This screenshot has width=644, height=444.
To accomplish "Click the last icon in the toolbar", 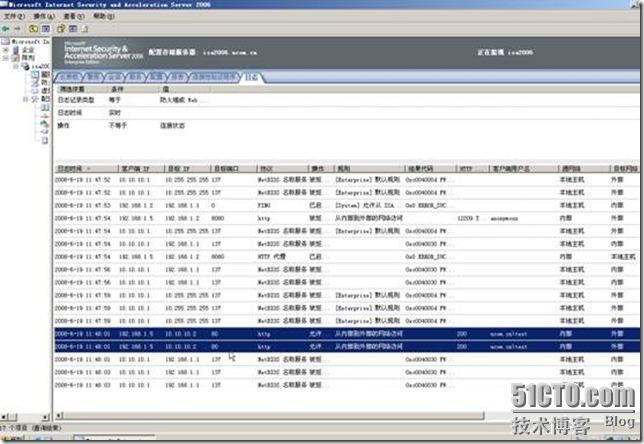I will [85, 29].
